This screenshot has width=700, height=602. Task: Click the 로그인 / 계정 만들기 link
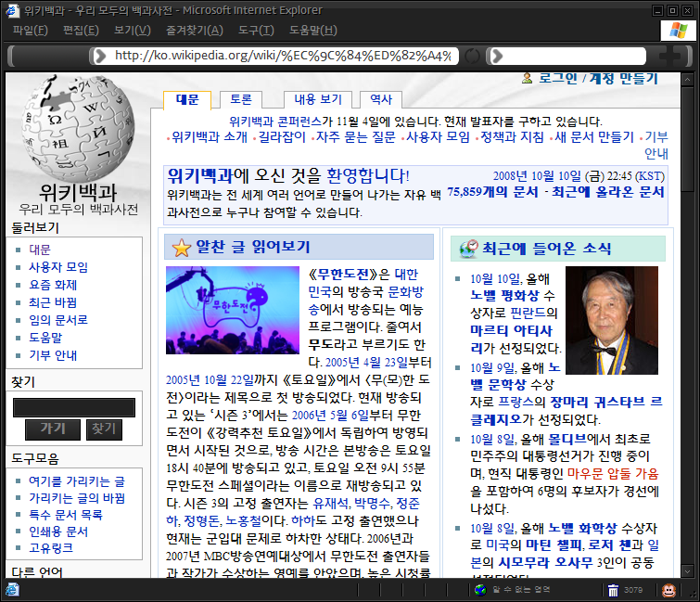pos(598,78)
